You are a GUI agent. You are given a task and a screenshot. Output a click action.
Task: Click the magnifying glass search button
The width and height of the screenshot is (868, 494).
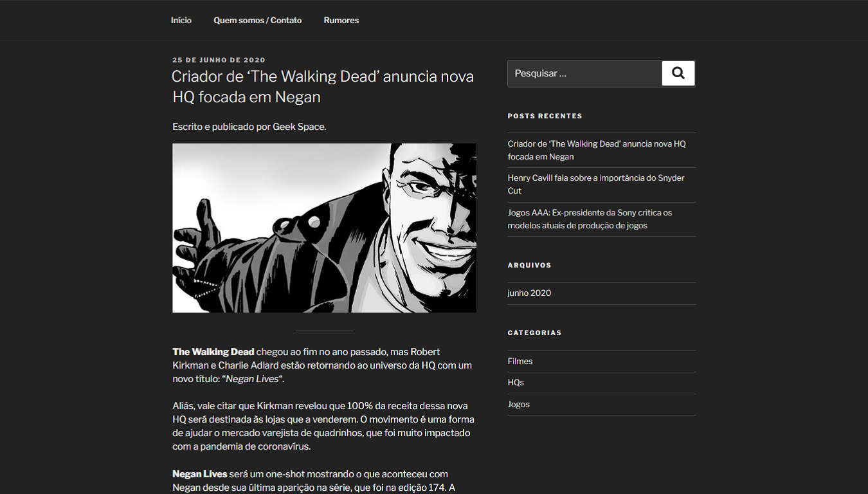[x=678, y=73]
